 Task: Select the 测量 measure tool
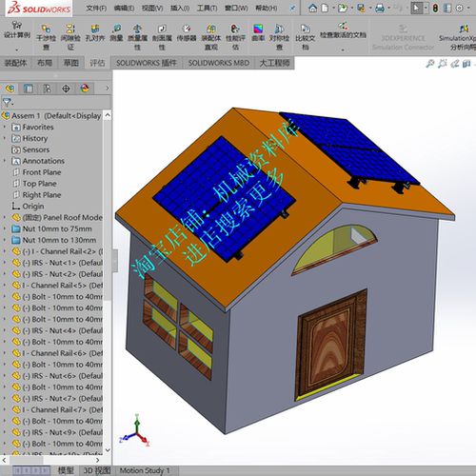click(x=116, y=33)
